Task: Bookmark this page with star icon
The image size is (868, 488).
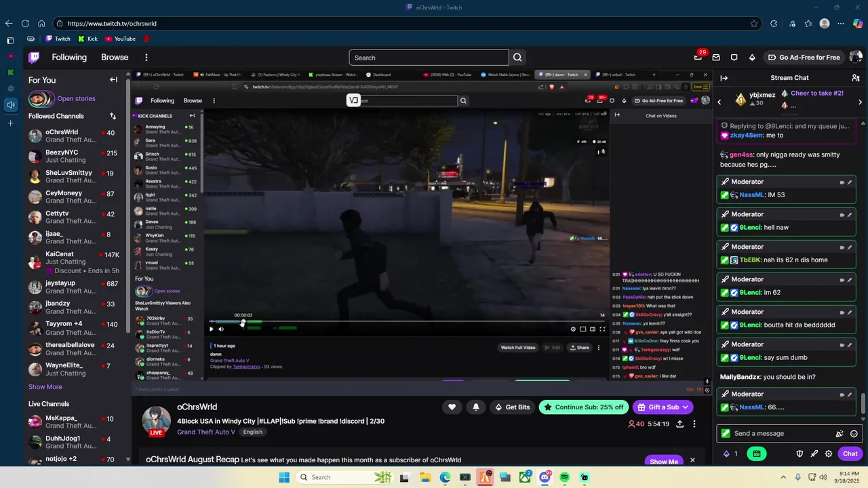Action: click(754, 23)
